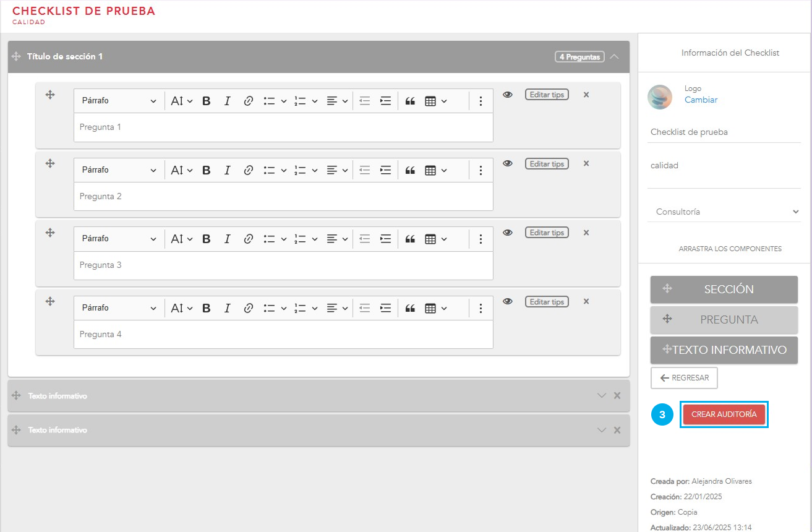Open the Consultoría category dropdown

tap(724, 212)
